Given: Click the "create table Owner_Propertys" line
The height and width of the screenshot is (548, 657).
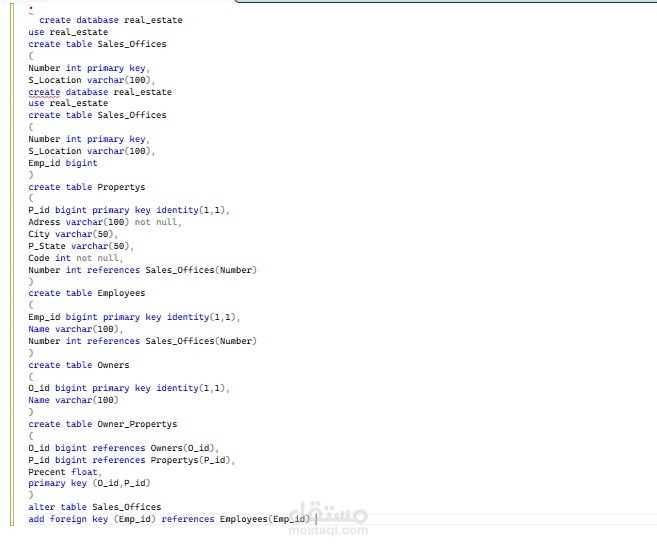Looking at the screenshot, I should coord(103,424).
